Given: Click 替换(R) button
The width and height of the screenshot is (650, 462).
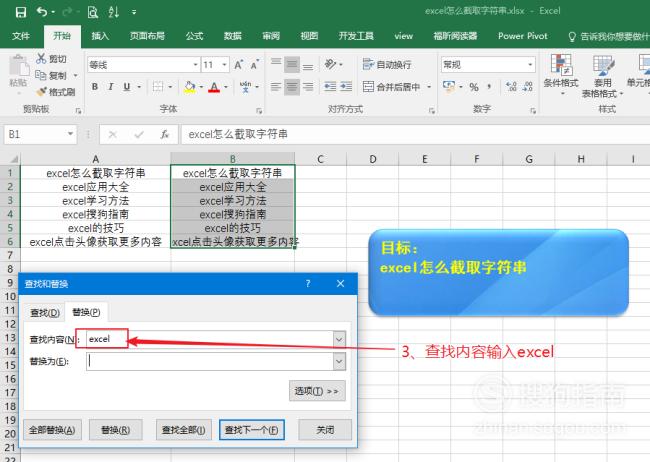Looking at the screenshot, I should 116,430.
